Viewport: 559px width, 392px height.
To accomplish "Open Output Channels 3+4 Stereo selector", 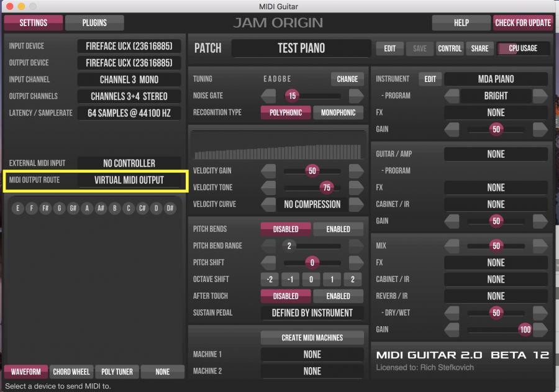I will click(x=129, y=96).
